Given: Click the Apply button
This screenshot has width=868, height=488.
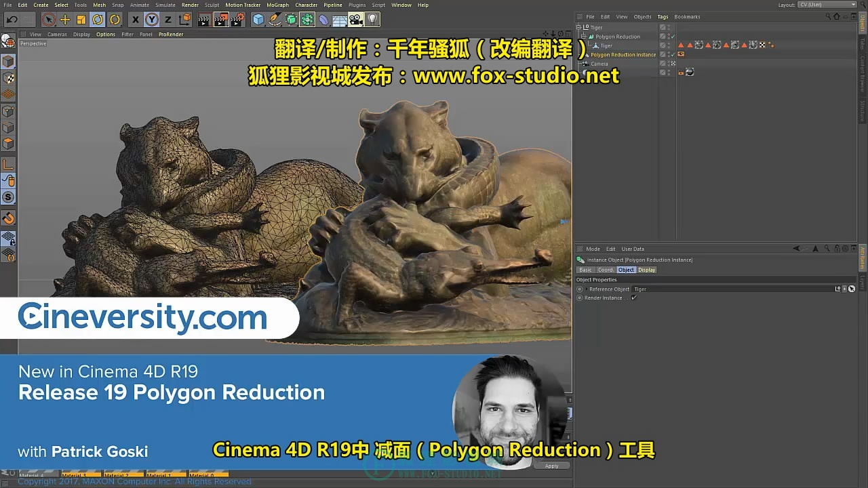Looking at the screenshot, I should (x=551, y=466).
